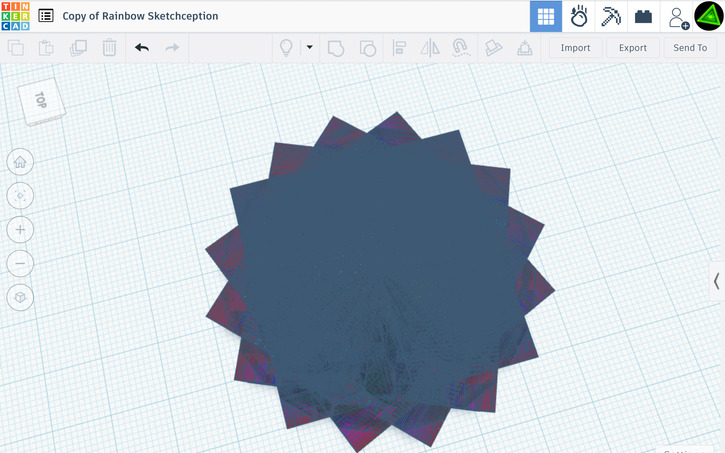The width and height of the screenshot is (725, 453).
Task: Click the Group shapes icon
Action: (336, 48)
